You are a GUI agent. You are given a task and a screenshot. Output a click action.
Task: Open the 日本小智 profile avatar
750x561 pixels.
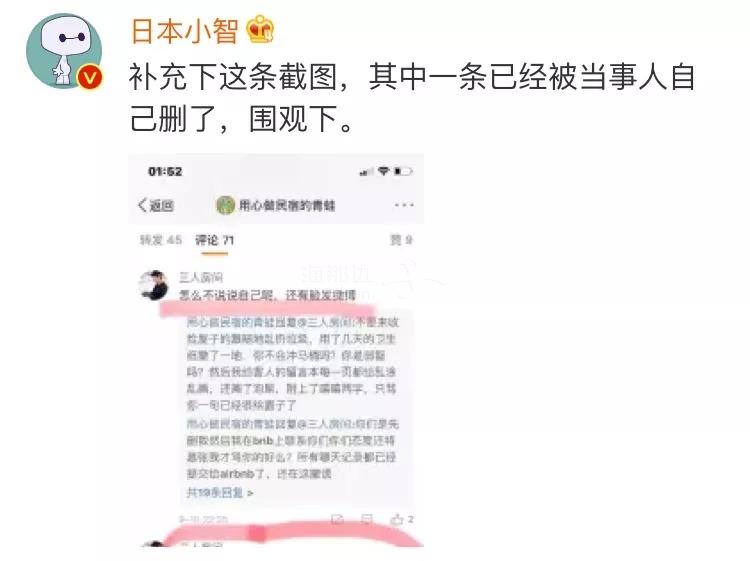pyautogui.click(x=64, y=51)
